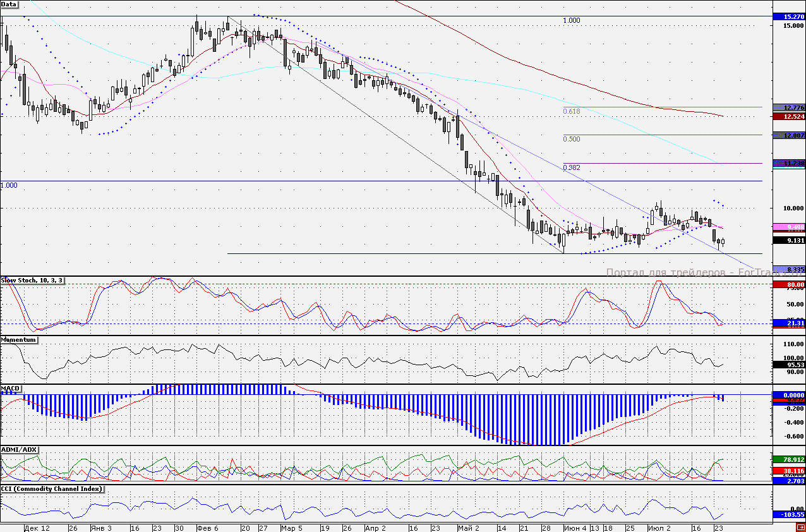Select the Momentum 95.53 value tag

click(790, 365)
